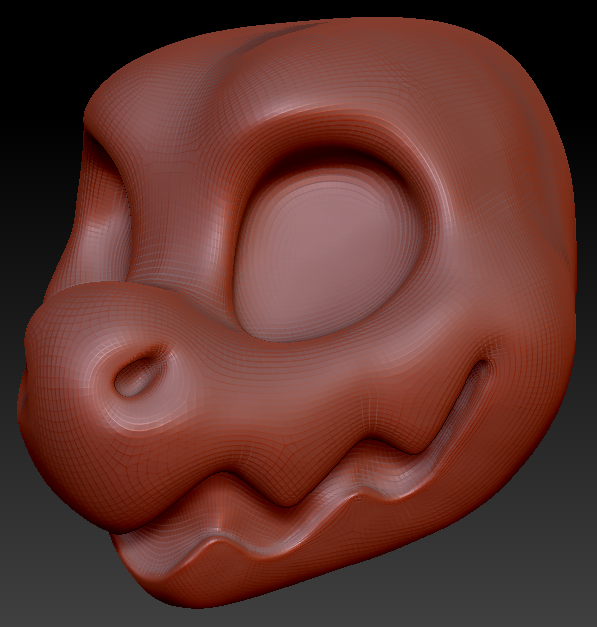The width and height of the screenshot is (597, 627).
Task: Select the nostril hole on the snout
Action: 136,377
